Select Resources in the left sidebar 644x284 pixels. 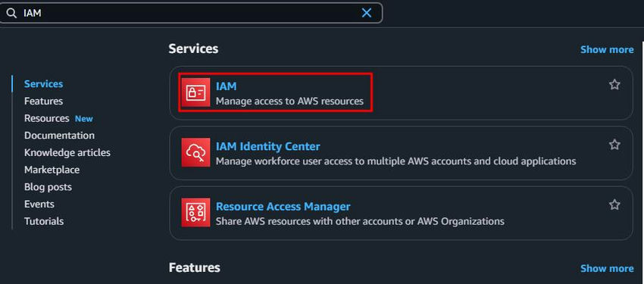47,118
